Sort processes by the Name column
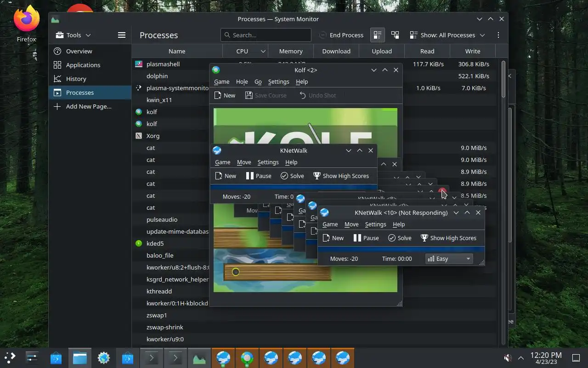Screen dimensions: 588x368 tap(177, 51)
